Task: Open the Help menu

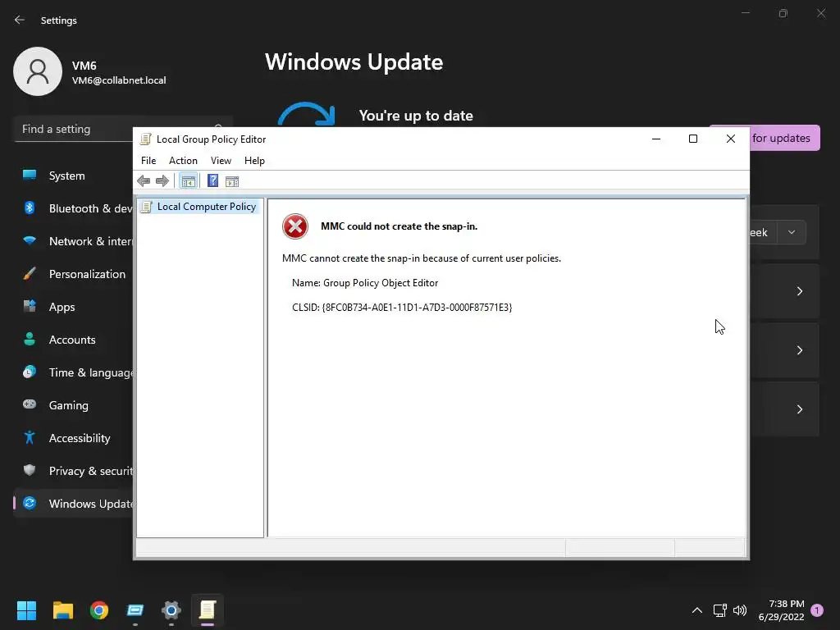Action: click(254, 161)
